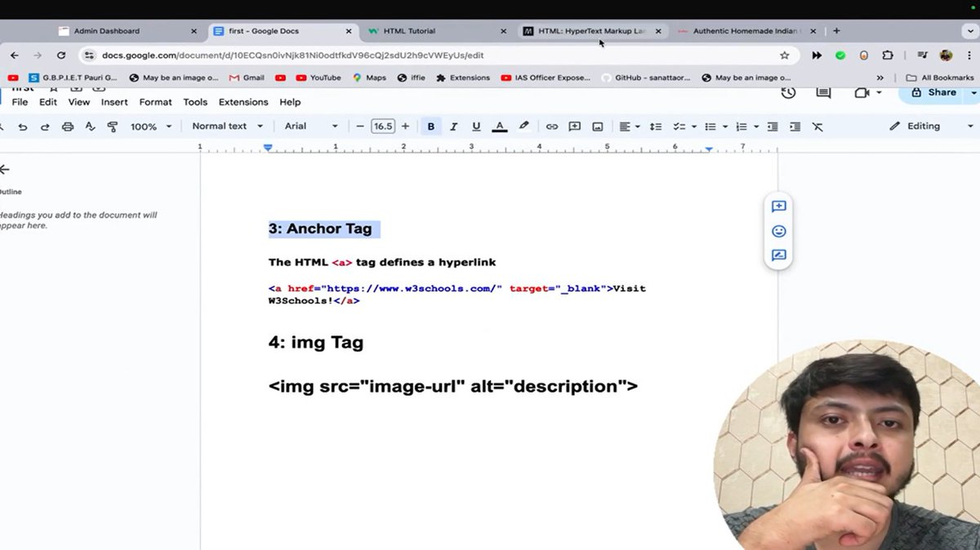Expand numbered list options arrow
Image resolution: width=980 pixels, height=550 pixels.
(x=756, y=126)
